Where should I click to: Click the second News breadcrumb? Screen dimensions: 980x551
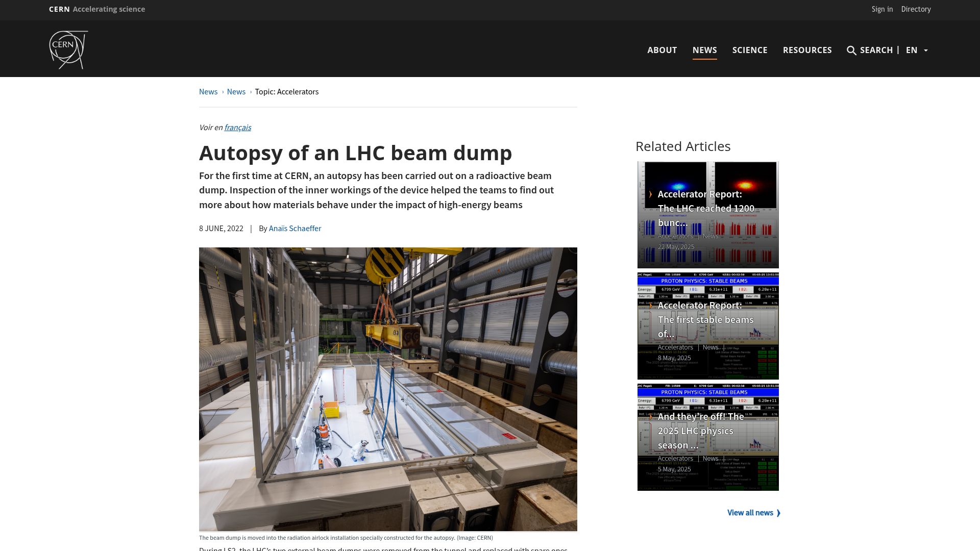(x=236, y=92)
